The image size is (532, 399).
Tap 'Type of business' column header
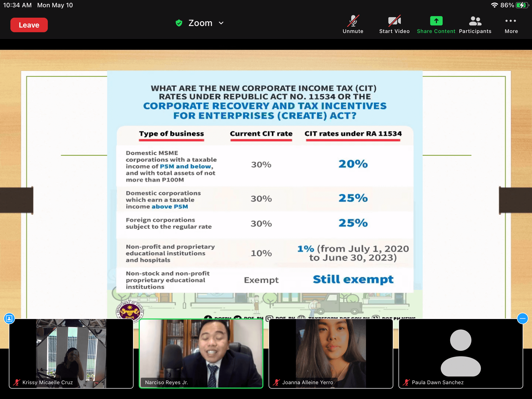point(171,134)
